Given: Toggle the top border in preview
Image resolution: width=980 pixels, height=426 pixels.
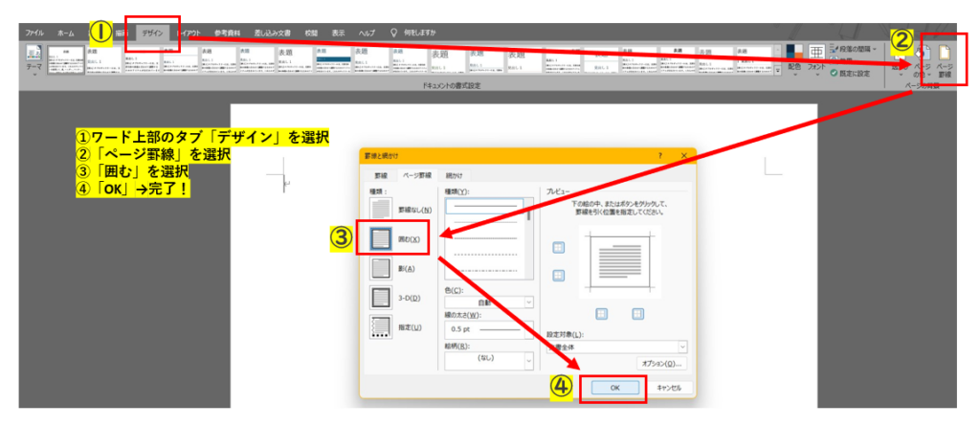Looking at the screenshot, I should click(x=559, y=247).
